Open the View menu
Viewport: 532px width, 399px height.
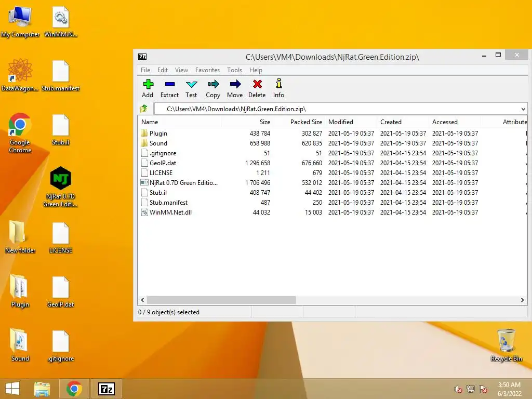tap(181, 70)
